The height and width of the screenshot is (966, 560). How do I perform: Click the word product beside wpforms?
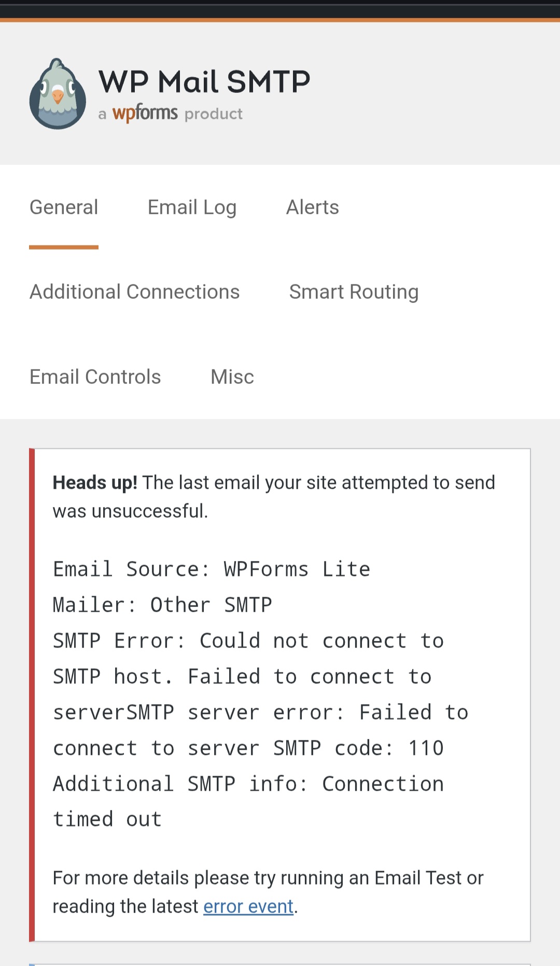213,114
